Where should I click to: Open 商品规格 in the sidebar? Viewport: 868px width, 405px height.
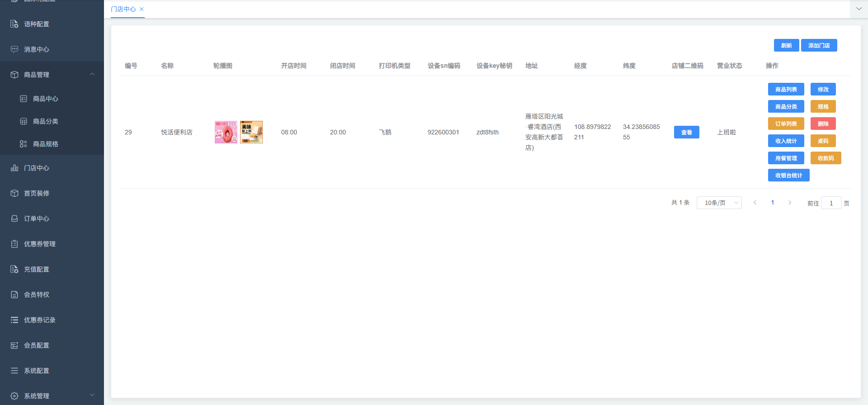click(45, 144)
